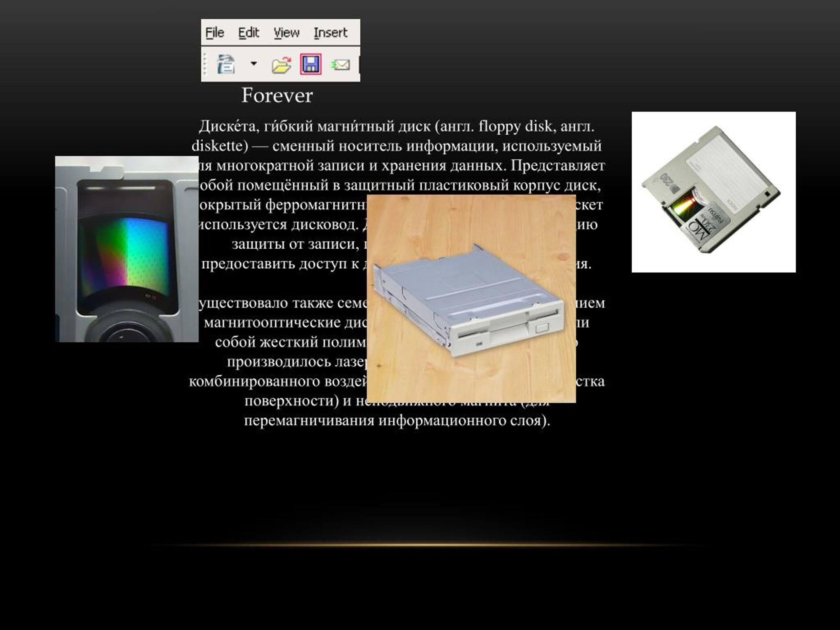Open the Edit menu
Screen dimensions: 840x630
pos(248,33)
